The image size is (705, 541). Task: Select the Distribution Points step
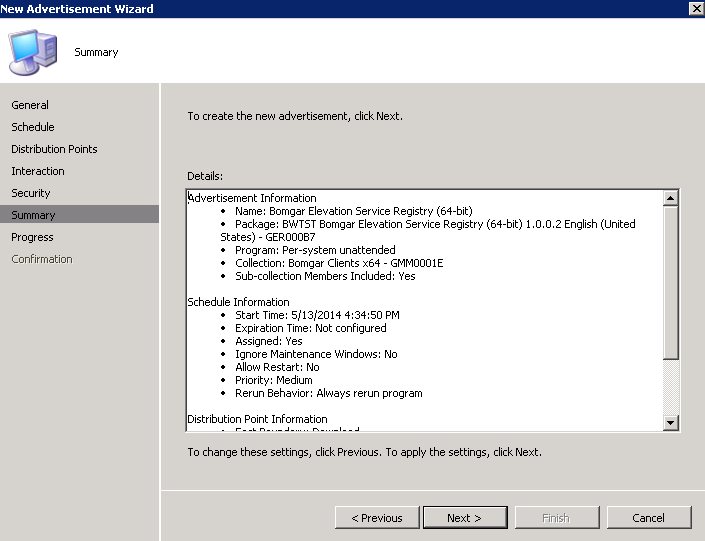[54, 149]
